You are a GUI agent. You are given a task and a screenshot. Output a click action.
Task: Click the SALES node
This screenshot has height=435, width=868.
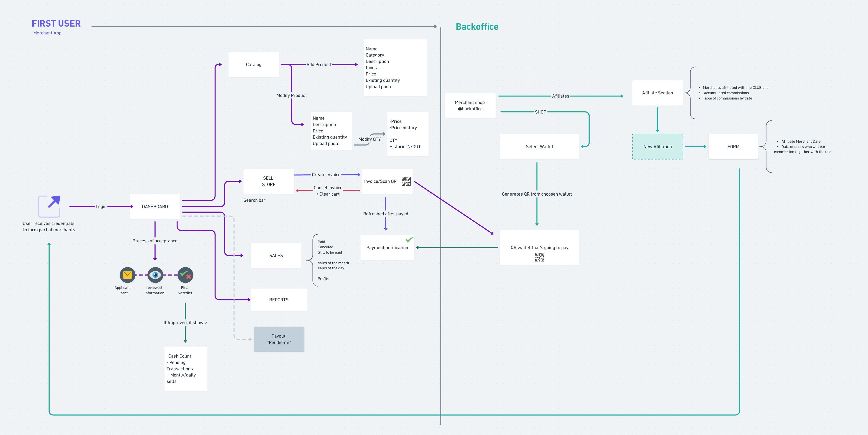pos(276,256)
